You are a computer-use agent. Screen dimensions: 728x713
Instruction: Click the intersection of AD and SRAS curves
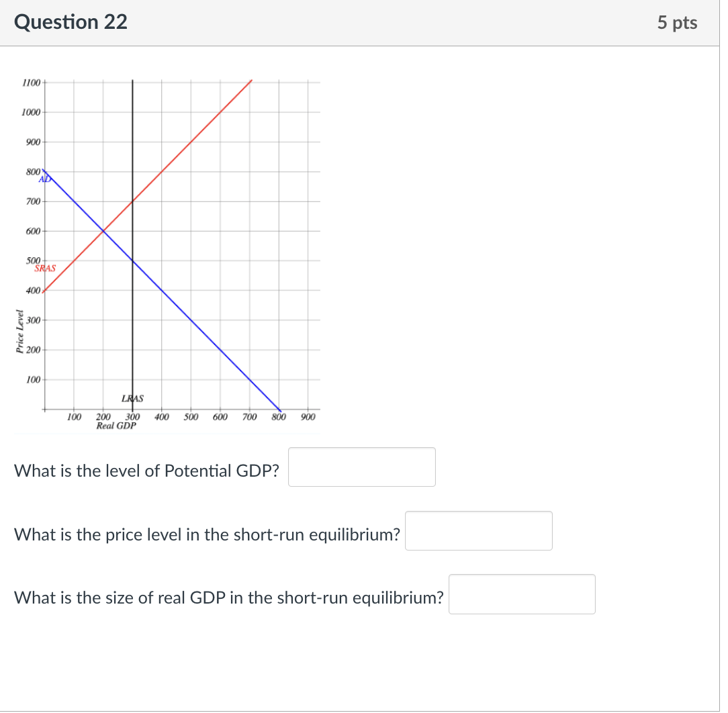[104, 230]
